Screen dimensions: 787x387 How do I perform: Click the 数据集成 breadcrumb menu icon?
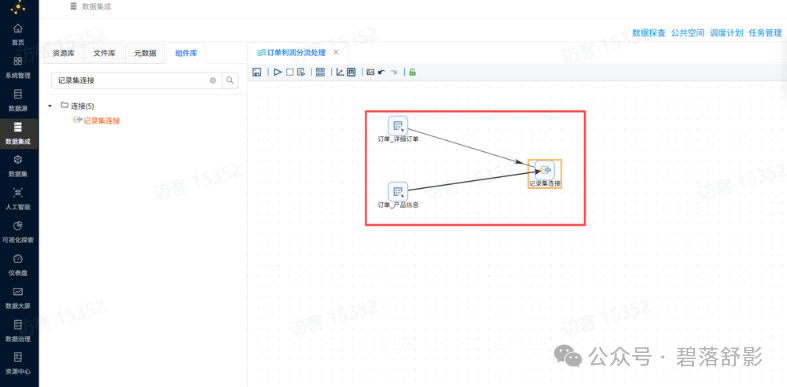pos(74,7)
